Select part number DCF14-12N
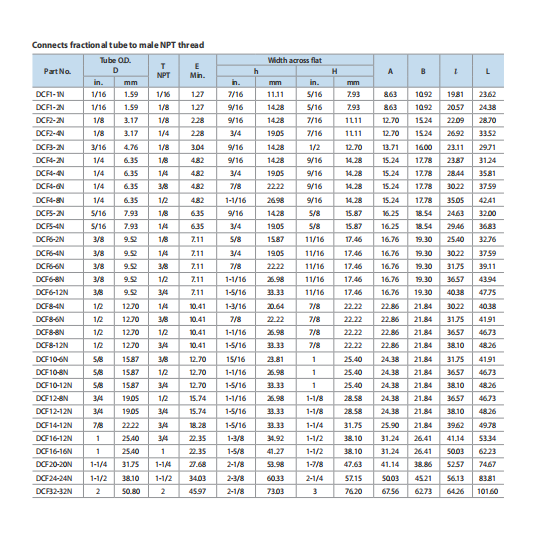 click(x=54, y=425)
